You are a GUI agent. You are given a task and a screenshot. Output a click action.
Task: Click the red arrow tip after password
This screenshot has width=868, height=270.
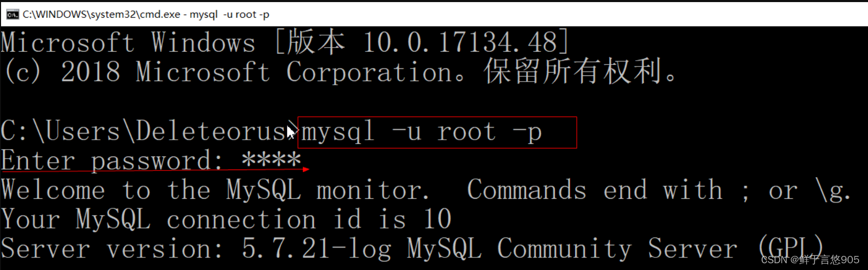pyautogui.click(x=306, y=169)
